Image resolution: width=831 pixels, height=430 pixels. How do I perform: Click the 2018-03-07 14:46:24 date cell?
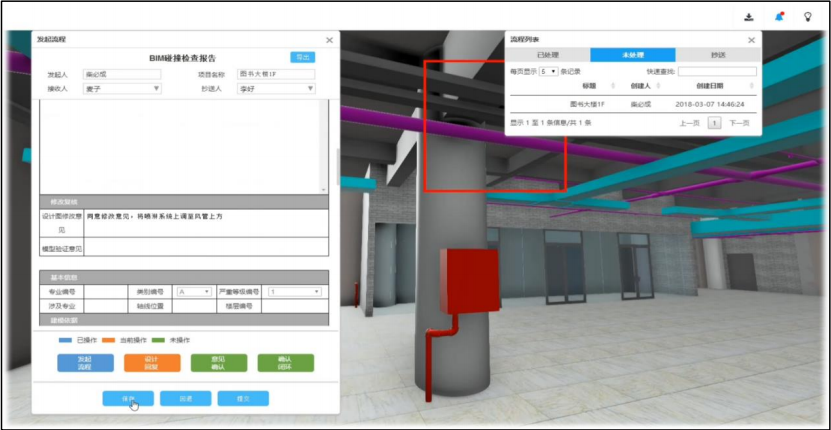[710, 104]
